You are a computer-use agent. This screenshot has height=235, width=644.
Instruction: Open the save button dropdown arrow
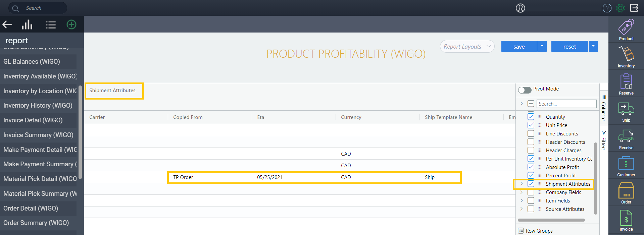coord(542,46)
